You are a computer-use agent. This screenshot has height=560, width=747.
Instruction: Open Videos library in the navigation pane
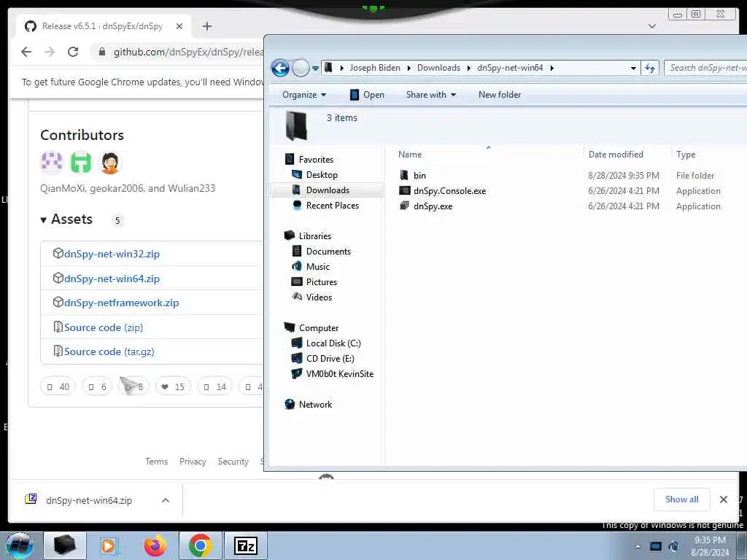coord(319,297)
